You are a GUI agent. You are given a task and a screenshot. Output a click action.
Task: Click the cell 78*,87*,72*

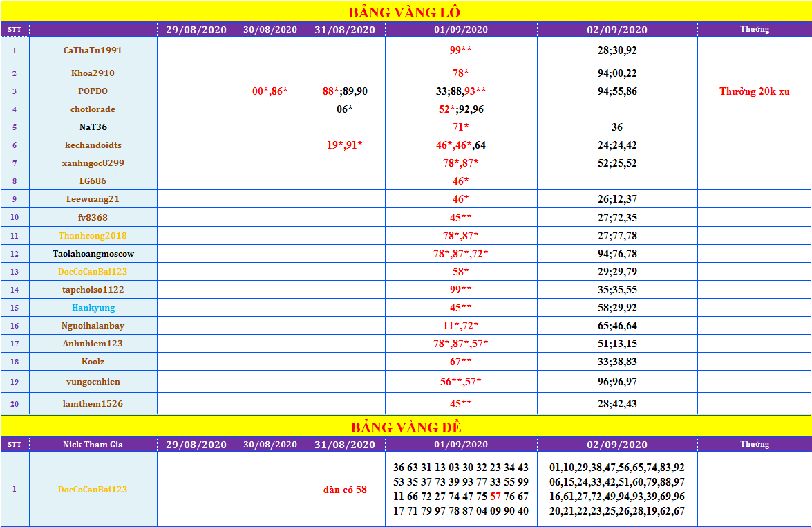click(x=461, y=254)
